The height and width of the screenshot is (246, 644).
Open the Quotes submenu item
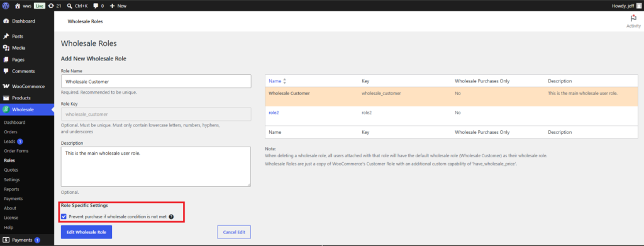point(11,170)
